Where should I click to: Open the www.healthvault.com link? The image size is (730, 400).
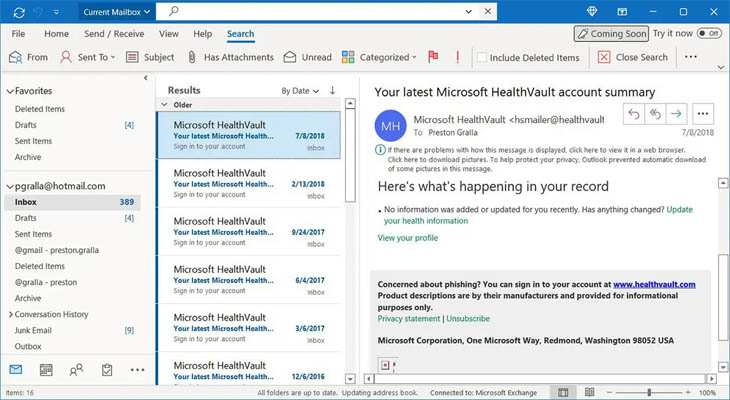coord(654,284)
